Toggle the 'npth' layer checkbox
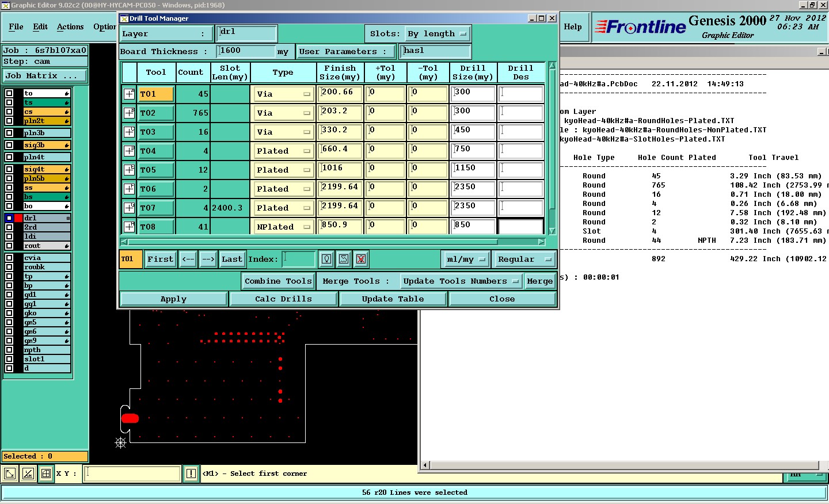This screenshot has height=504, width=829. pyautogui.click(x=9, y=350)
